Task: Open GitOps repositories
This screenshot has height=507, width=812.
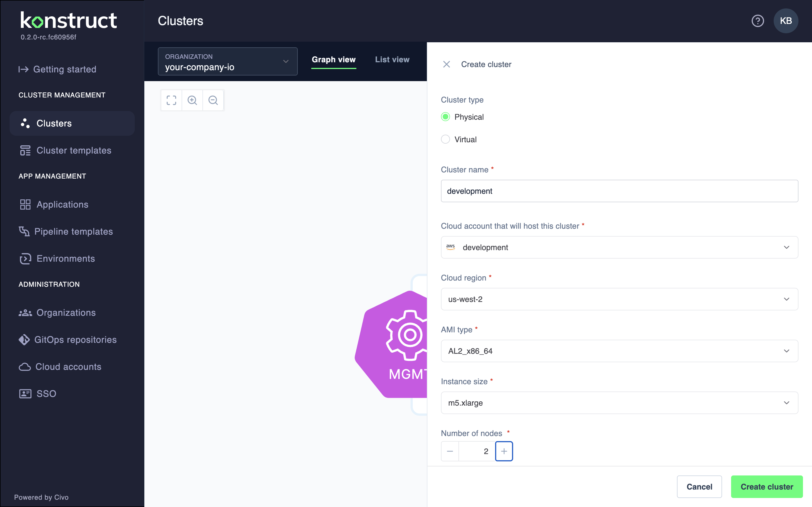Action: (76, 340)
